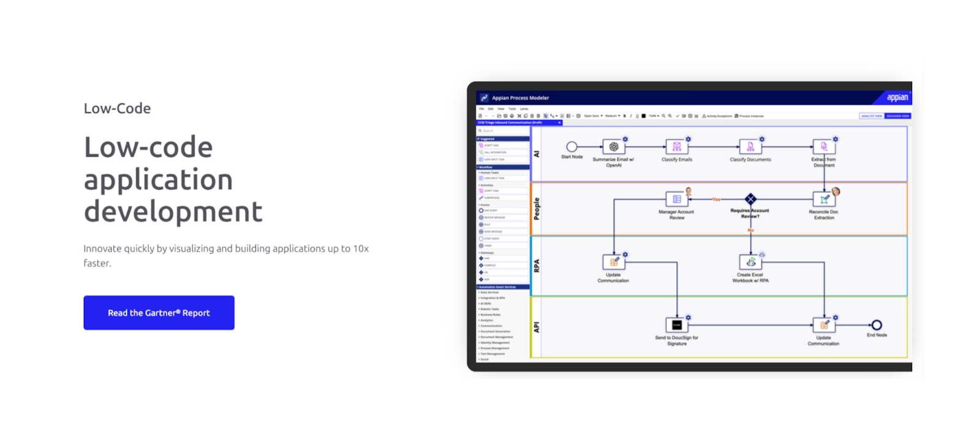Click the Underline formatting icon

[637, 116]
